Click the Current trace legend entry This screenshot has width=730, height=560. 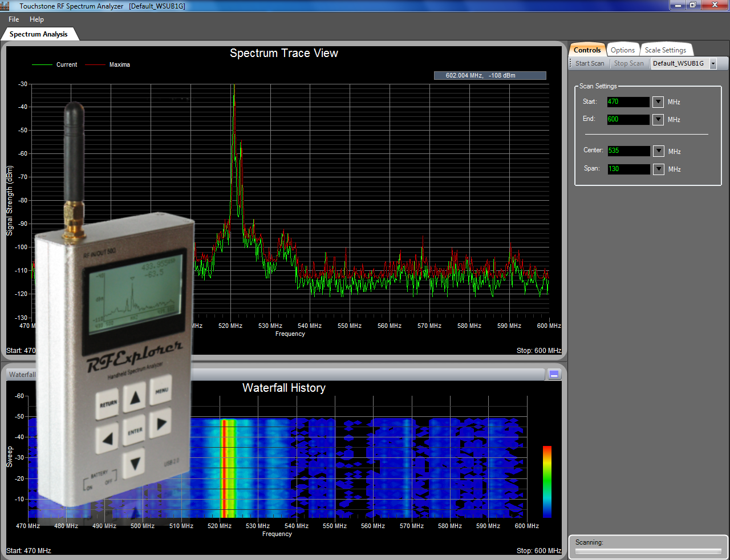pos(55,65)
